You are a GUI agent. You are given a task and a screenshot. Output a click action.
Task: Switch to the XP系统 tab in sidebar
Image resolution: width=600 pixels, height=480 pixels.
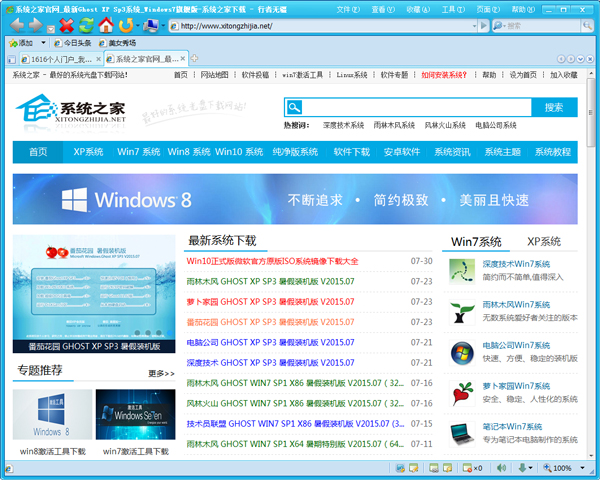tap(543, 241)
